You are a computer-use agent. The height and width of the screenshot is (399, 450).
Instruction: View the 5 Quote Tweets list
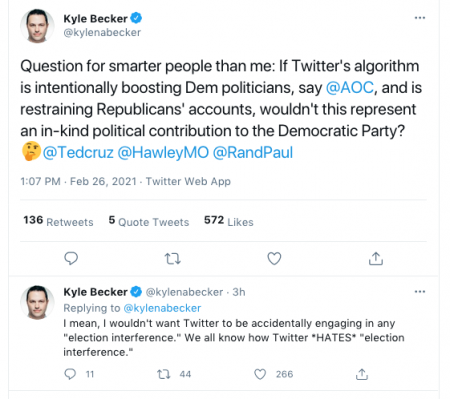tap(149, 221)
